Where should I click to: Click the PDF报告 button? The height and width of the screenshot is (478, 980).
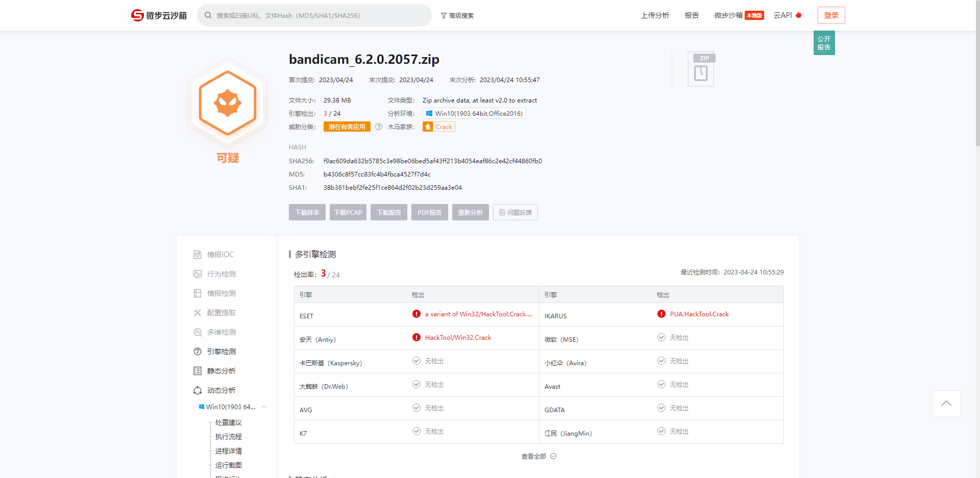coord(430,212)
